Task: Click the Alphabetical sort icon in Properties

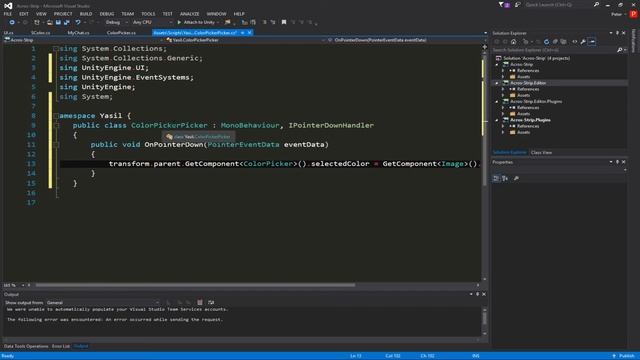Action: click(x=505, y=178)
